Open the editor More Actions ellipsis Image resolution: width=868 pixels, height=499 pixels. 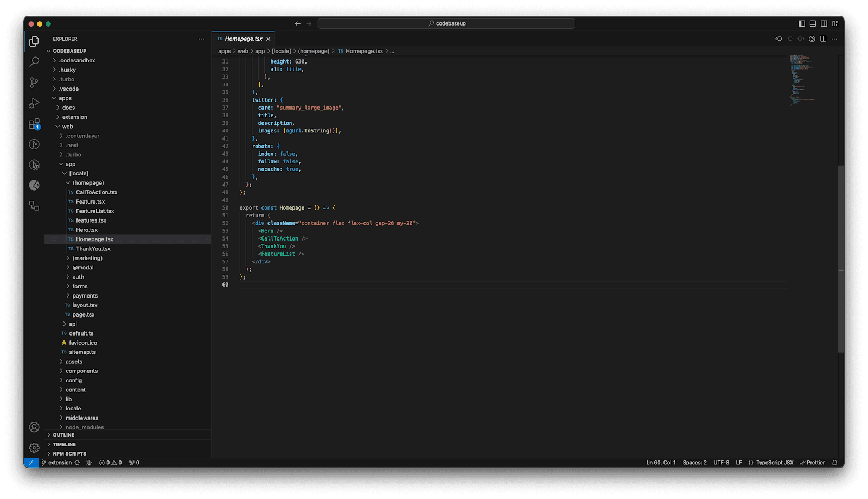coord(834,39)
